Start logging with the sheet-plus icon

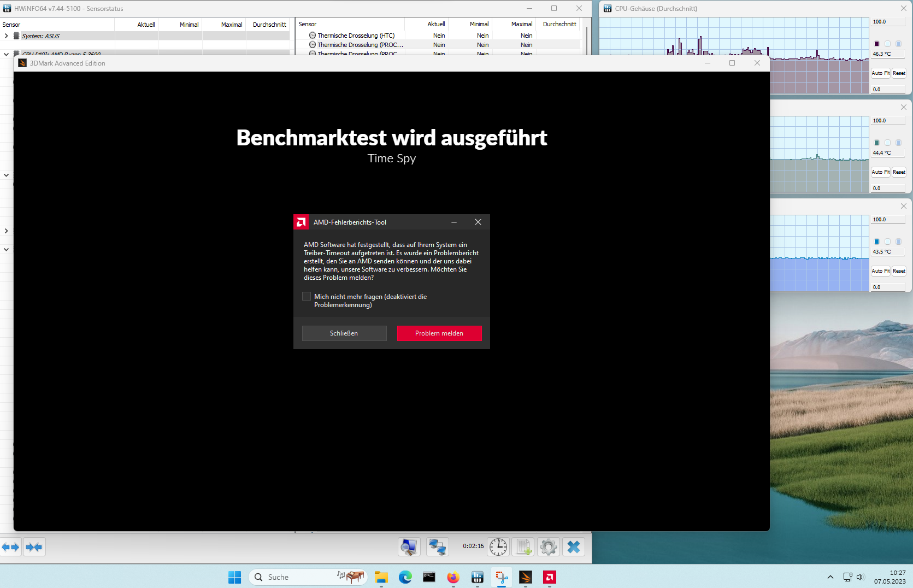523,547
